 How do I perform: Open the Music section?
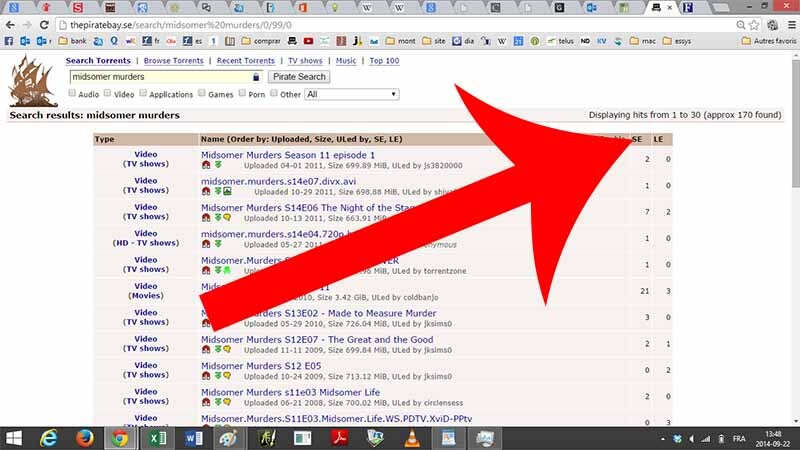tap(346, 61)
